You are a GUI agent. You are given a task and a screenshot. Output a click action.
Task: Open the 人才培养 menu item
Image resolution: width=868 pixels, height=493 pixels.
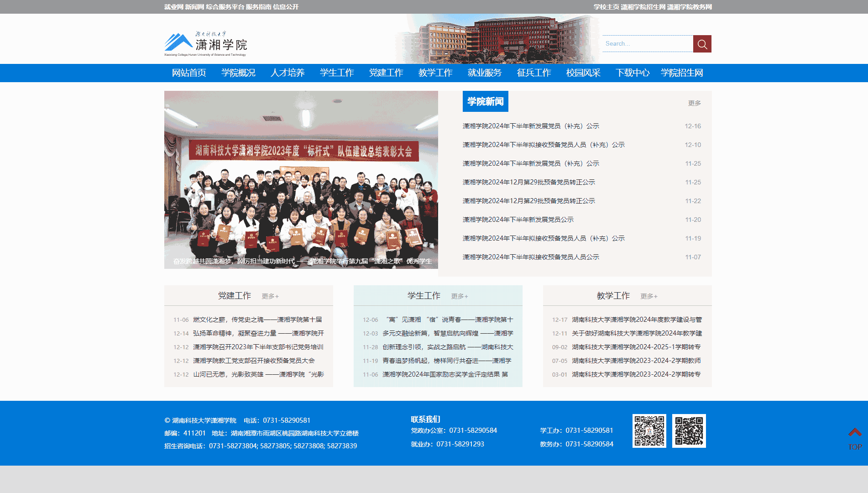click(x=288, y=73)
